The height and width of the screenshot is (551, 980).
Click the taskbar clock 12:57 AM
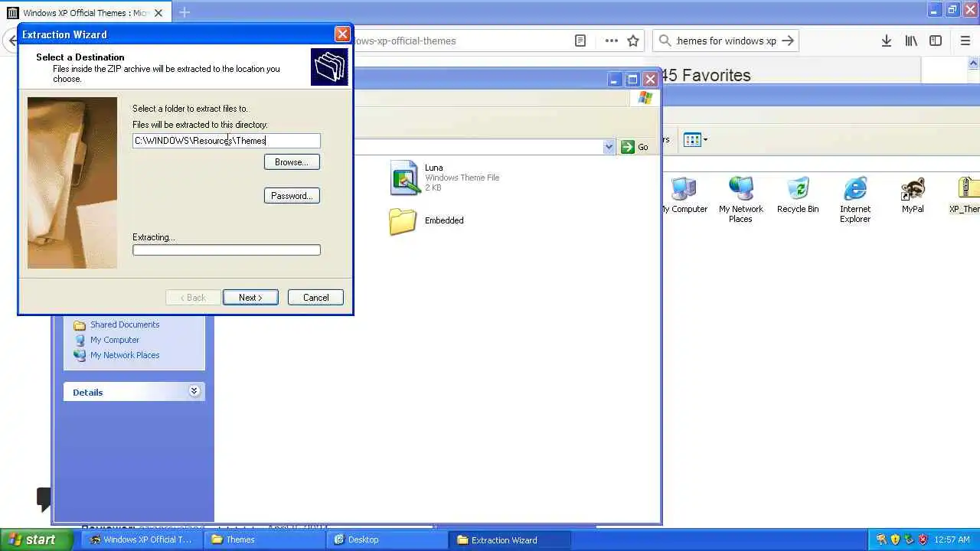(952, 540)
